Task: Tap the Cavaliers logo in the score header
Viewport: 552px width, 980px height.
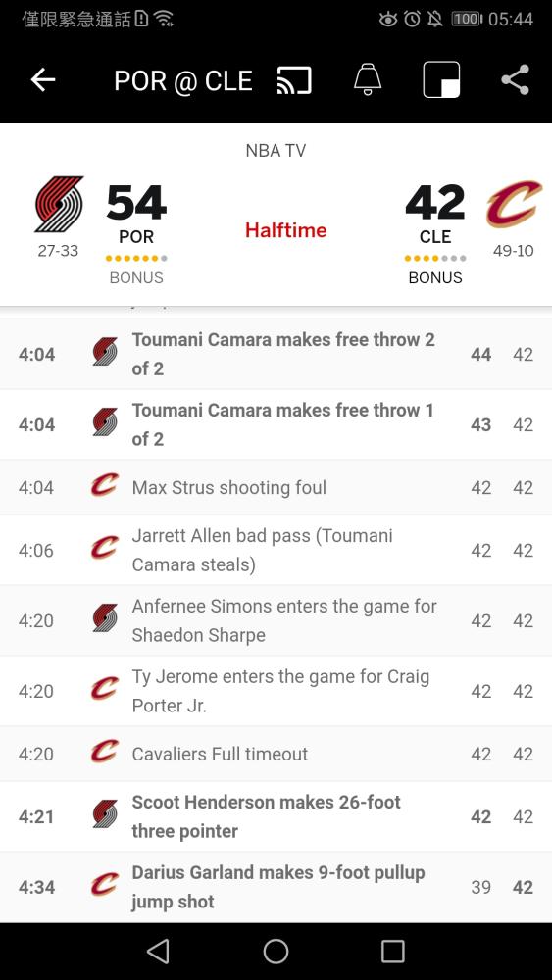Action: click(x=514, y=204)
